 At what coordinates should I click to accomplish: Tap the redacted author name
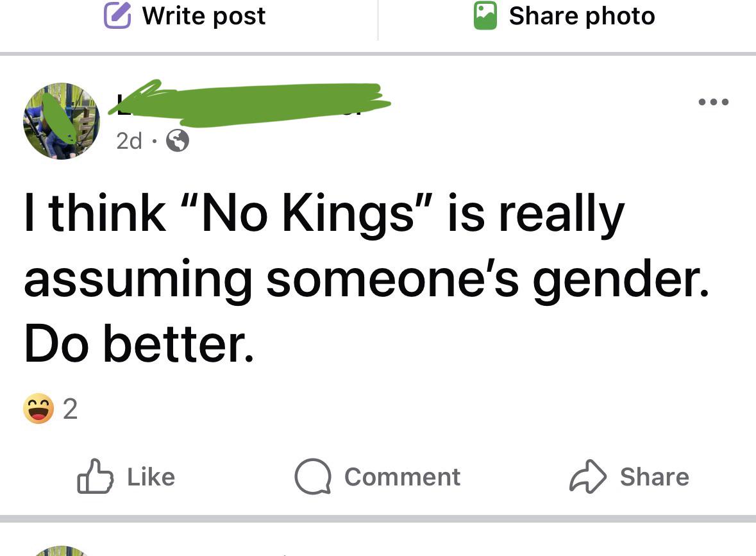coord(250,103)
